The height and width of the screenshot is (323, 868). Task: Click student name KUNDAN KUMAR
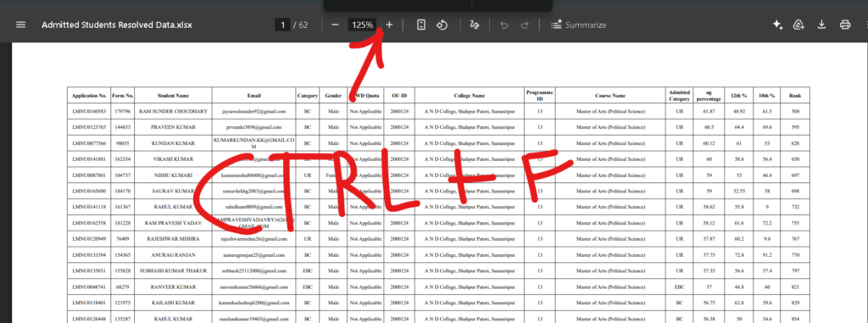click(x=173, y=143)
